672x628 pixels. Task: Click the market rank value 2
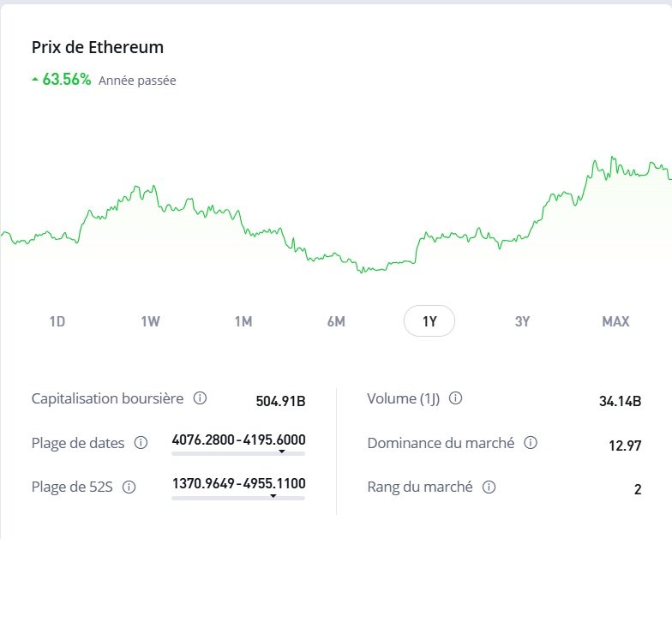638,489
